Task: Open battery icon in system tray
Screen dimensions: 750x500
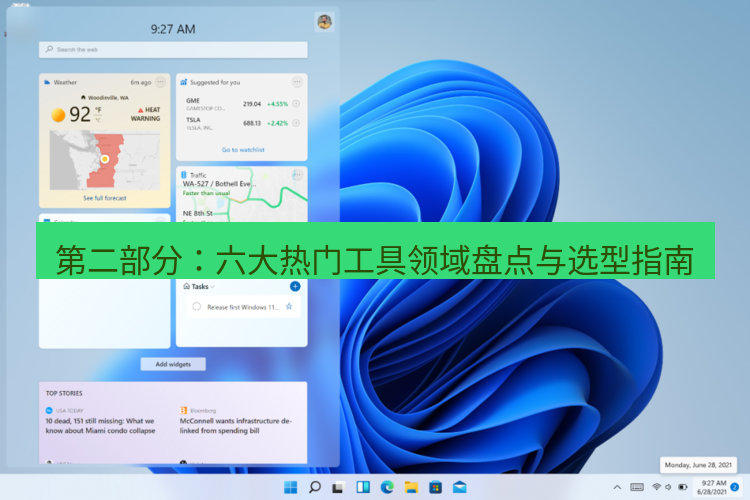Action: coord(683,487)
